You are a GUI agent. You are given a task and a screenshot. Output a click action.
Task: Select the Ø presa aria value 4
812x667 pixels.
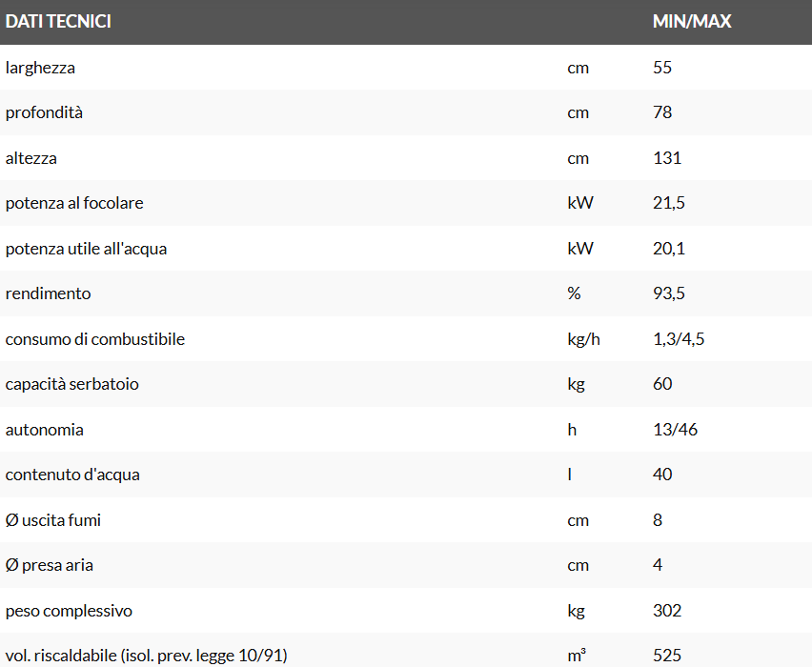point(658,565)
